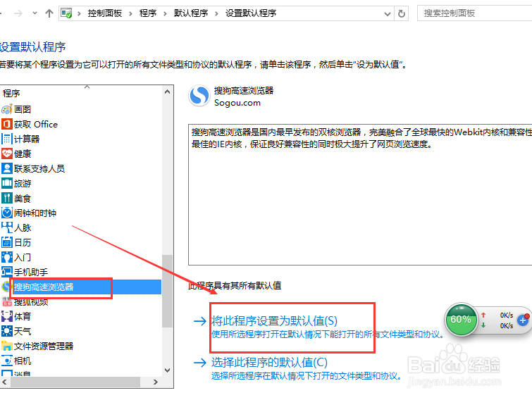Screen dimensions: 532x400
Task: Click the 此程序具有其所有默认值 status text
Action: point(235,285)
